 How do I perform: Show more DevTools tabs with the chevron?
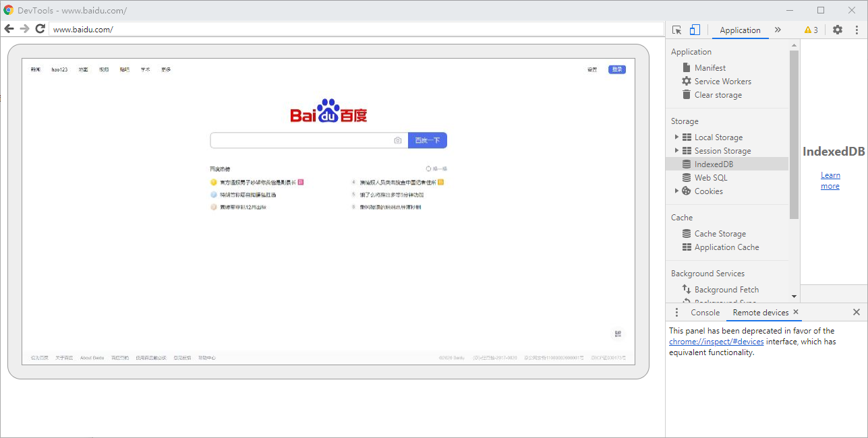[778, 30]
